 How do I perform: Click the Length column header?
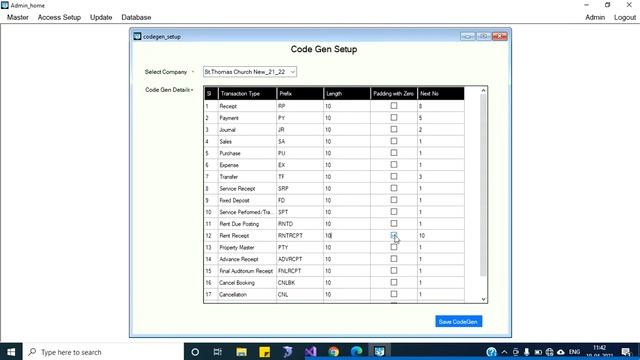pyautogui.click(x=347, y=93)
